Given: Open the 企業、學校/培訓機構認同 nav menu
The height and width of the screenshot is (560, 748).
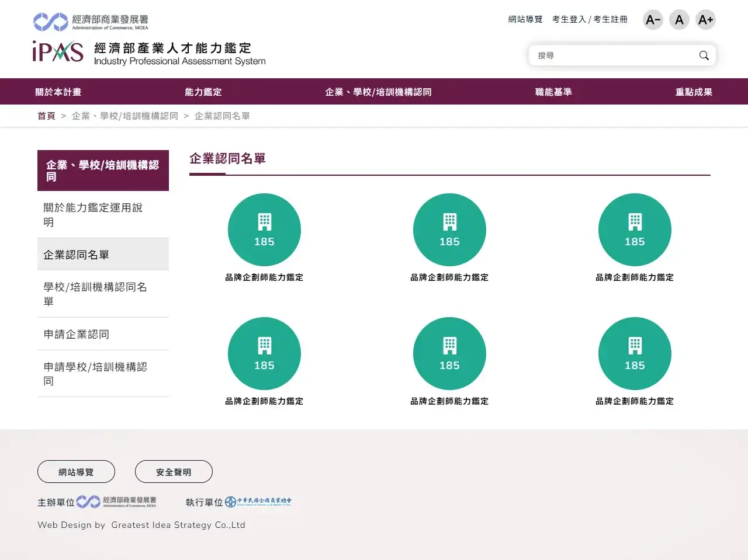Looking at the screenshot, I should click(378, 92).
